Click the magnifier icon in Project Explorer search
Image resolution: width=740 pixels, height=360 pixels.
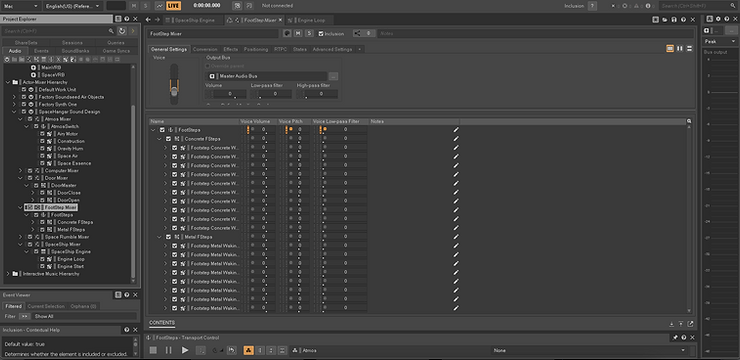pyautogui.click(x=111, y=31)
